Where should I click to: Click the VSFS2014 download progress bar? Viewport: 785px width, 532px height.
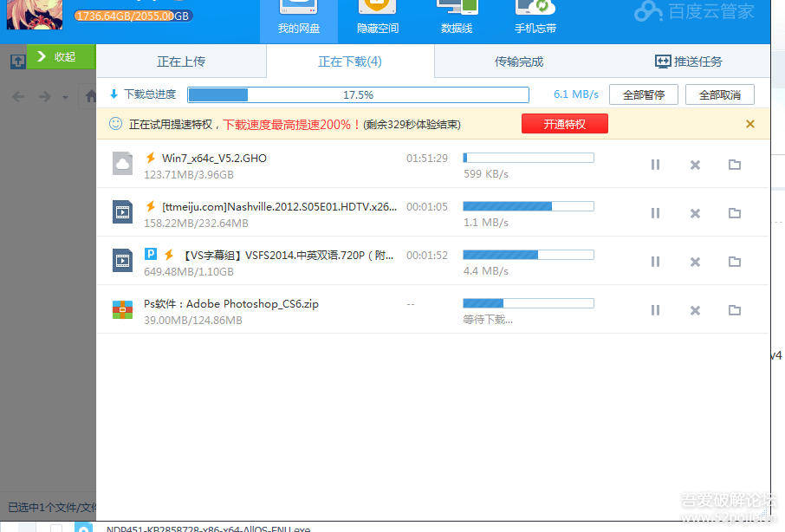tap(529, 255)
